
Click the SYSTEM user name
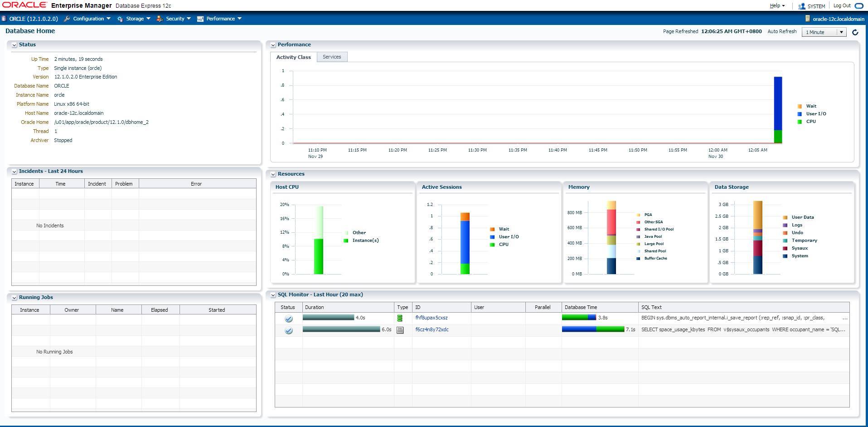pos(816,6)
